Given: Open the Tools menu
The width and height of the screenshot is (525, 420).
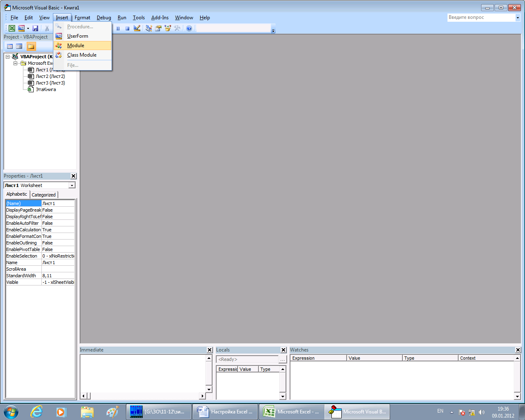Looking at the screenshot, I should 139,18.
